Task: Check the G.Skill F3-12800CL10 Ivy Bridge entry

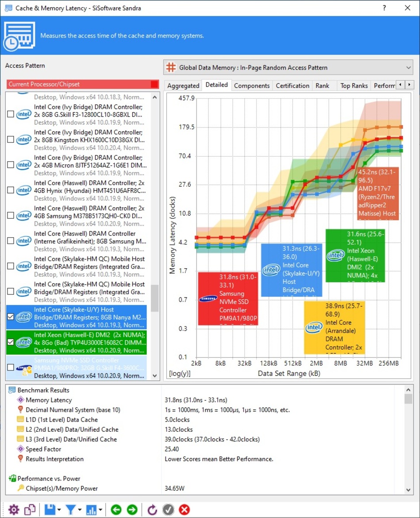Action: (11, 114)
